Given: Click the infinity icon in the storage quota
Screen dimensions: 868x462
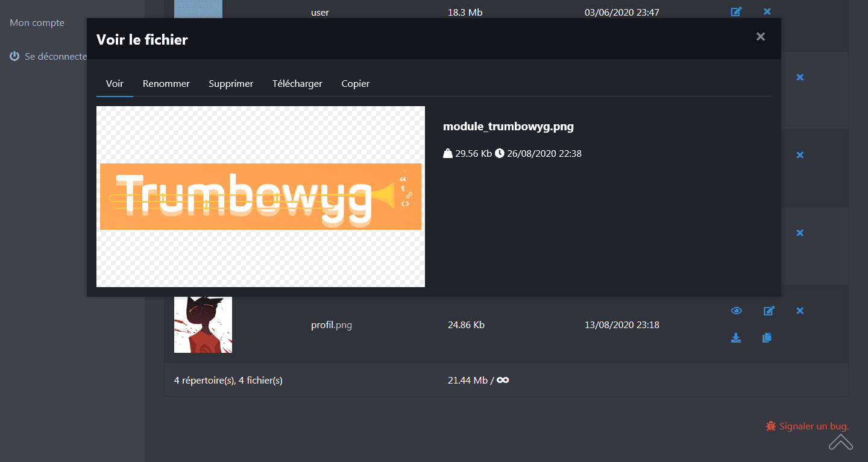Looking at the screenshot, I should [x=503, y=380].
